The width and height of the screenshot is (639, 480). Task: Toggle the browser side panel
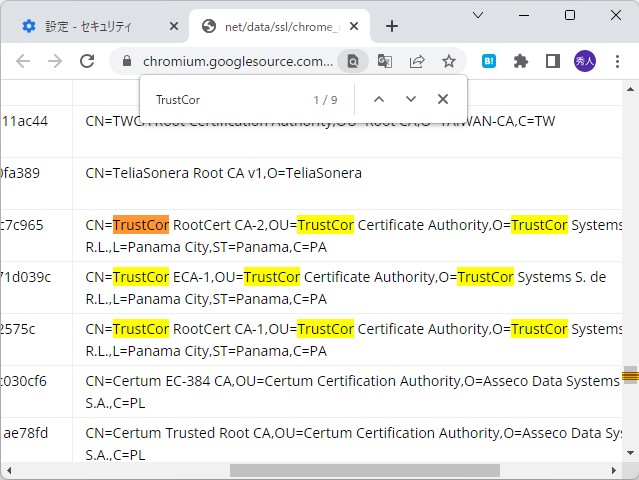(553, 62)
